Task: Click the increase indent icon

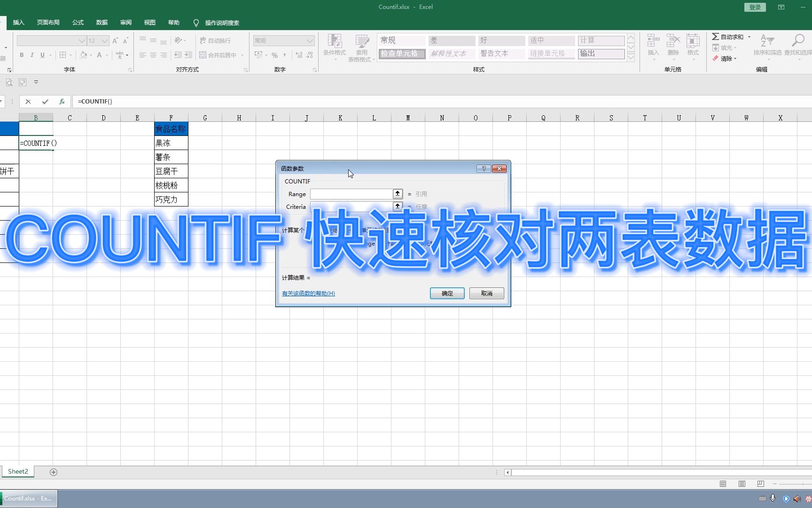Action: (188, 55)
